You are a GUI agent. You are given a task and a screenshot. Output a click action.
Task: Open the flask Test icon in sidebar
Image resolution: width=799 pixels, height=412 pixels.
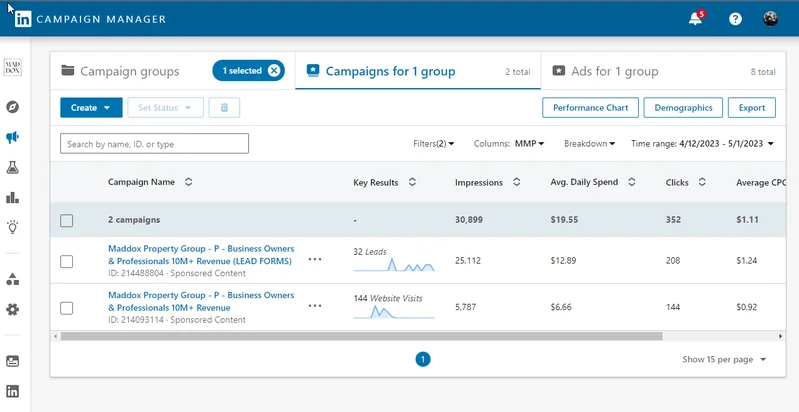(x=12, y=167)
